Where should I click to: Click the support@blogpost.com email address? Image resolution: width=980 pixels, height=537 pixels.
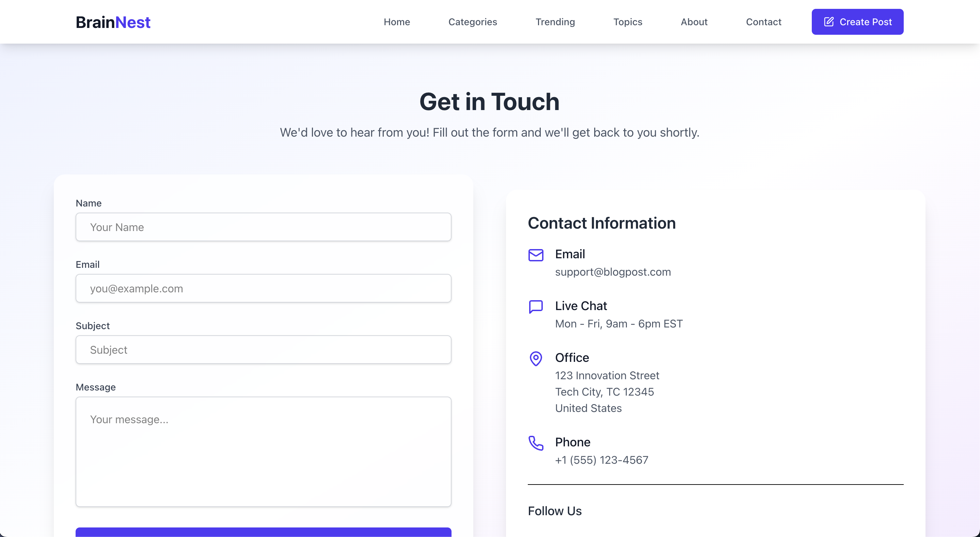tap(613, 272)
